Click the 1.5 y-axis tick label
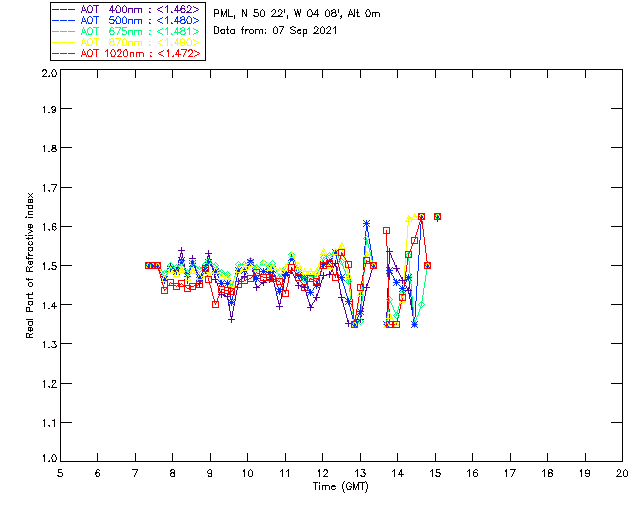The image size is (640, 512). pyautogui.click(x=49, y=266)
